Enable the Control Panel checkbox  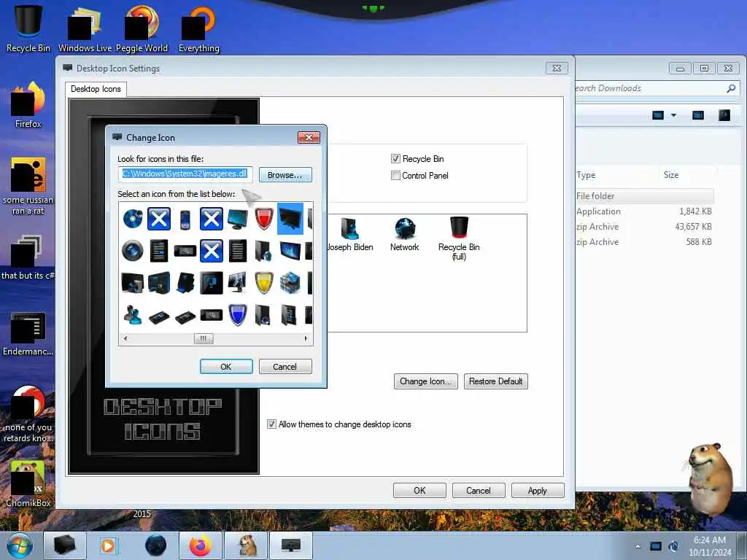coord(395,175)
